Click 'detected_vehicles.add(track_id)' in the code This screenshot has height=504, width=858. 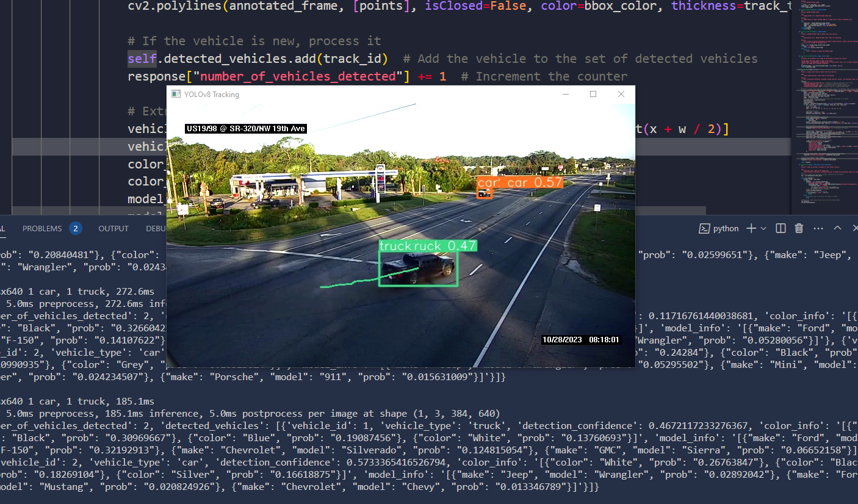click(276, 59)
